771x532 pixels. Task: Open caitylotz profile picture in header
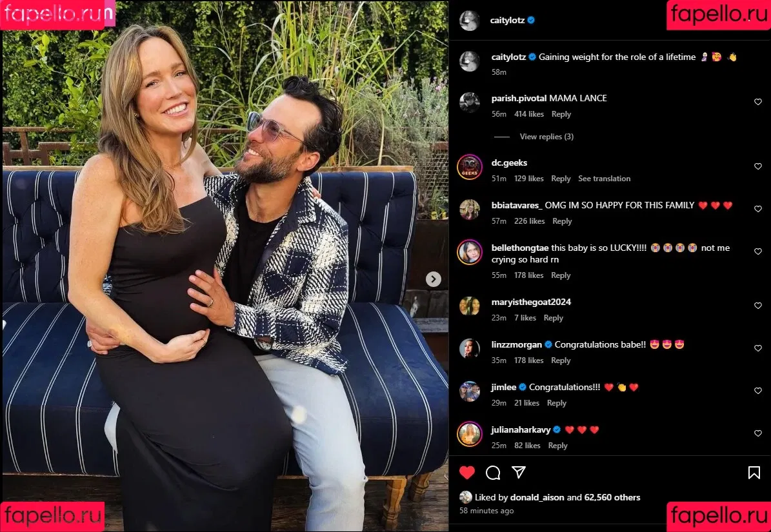click(x=469, y=21)
